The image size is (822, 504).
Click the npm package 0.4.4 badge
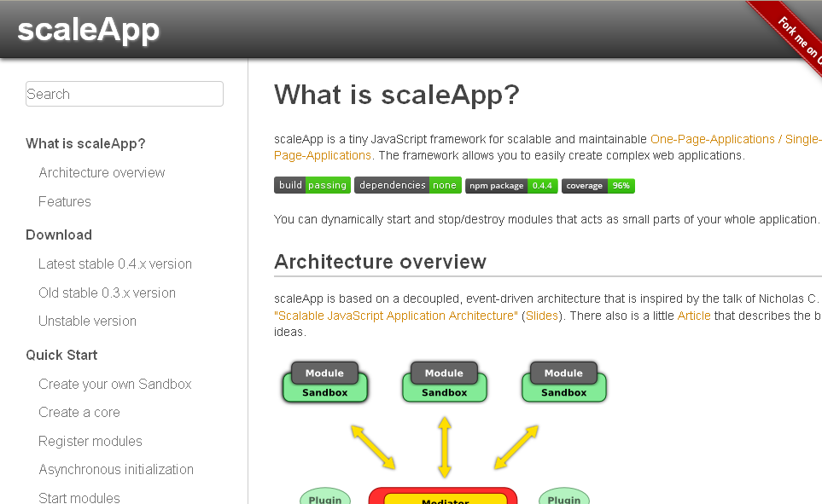click(x=511, y=185)
